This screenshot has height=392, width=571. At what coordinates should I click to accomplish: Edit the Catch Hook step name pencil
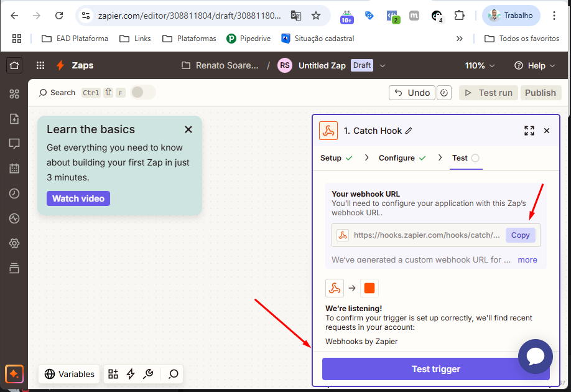409,131
